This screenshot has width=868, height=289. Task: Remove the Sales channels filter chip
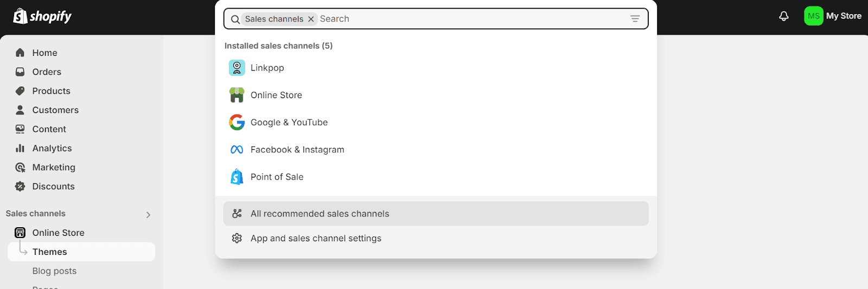pos(311,19)
